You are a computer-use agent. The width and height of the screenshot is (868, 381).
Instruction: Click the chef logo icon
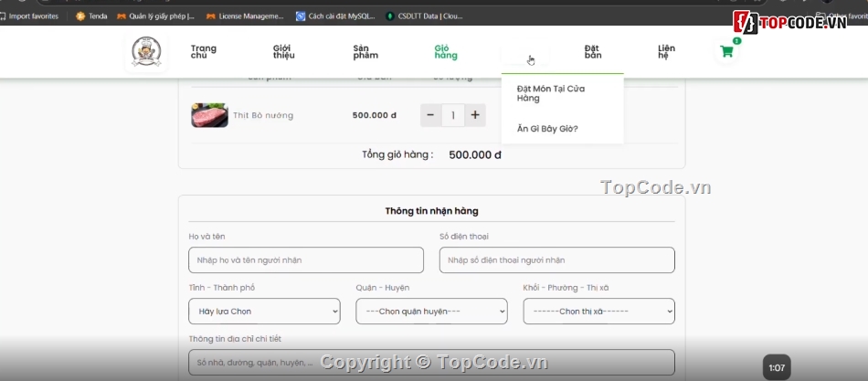click(146, 52)
